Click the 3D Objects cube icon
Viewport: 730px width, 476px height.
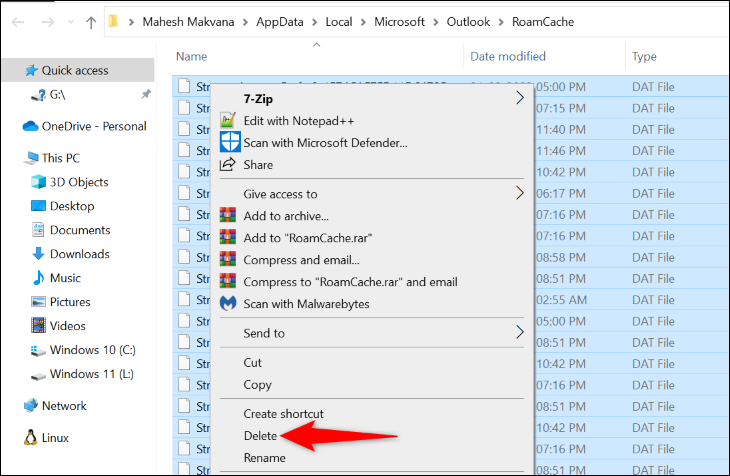pos(38,182)
